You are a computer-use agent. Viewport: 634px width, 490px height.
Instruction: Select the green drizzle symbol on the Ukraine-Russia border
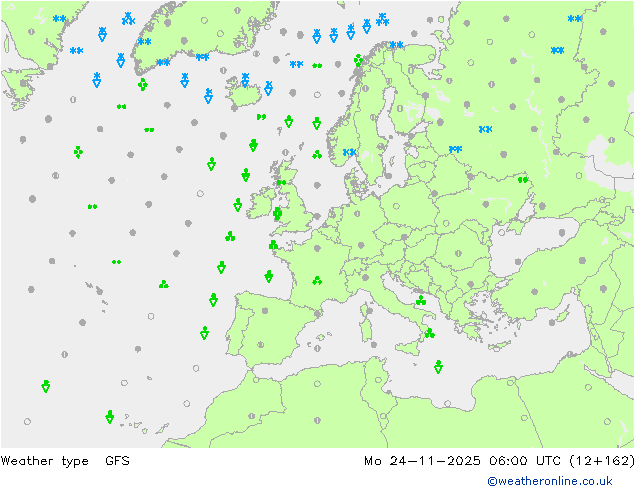tap(523, 180)
